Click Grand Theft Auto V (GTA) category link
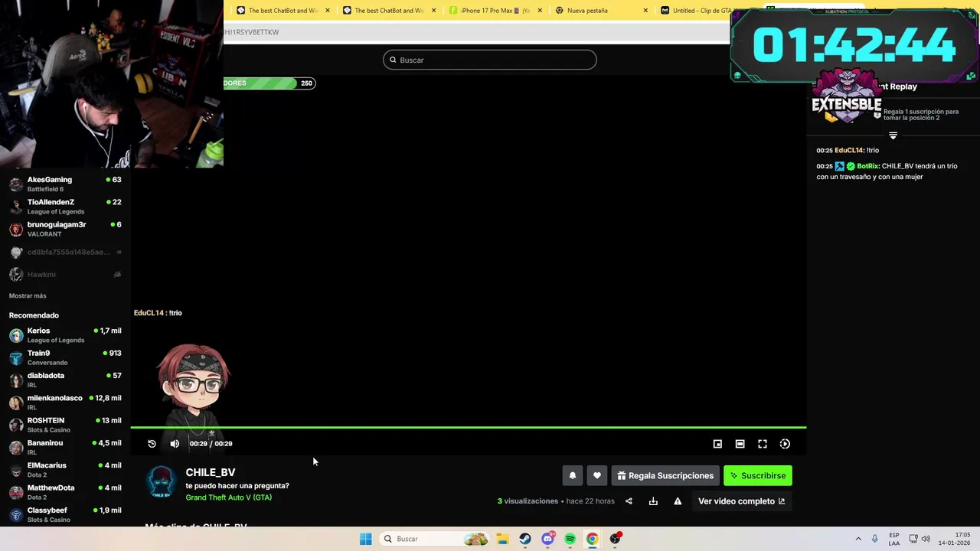This screenshot has height=551, width=980. tap(228, 497)
